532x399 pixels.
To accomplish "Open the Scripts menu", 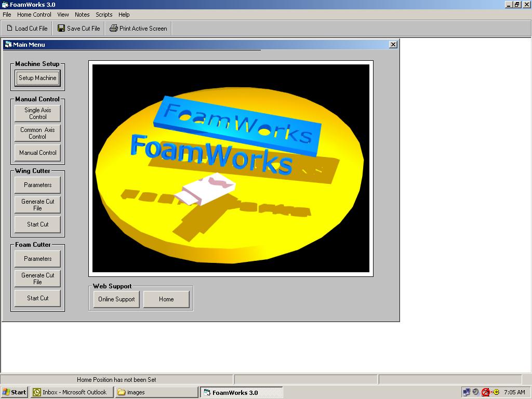I will (x=103, y=15).
